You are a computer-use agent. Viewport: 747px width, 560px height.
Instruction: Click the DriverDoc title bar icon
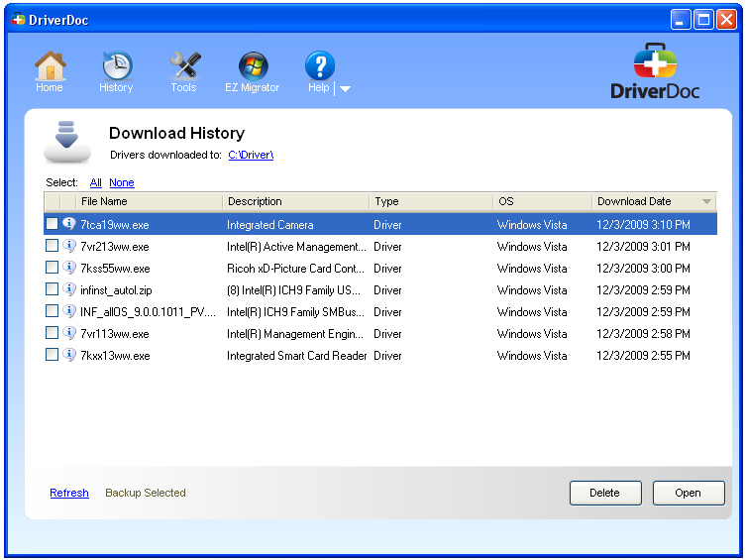pos(18,20)
